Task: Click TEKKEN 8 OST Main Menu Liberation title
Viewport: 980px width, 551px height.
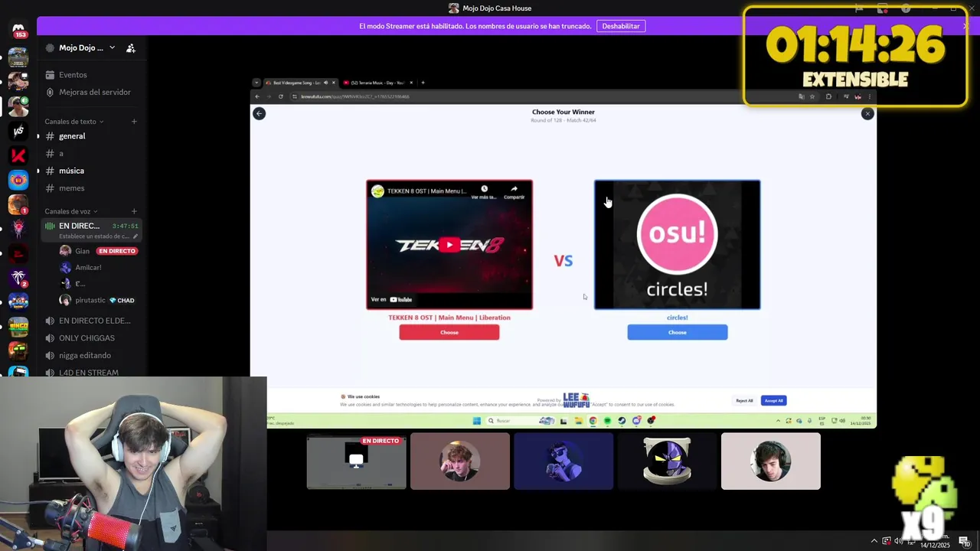Action: (x=449, y=318)
